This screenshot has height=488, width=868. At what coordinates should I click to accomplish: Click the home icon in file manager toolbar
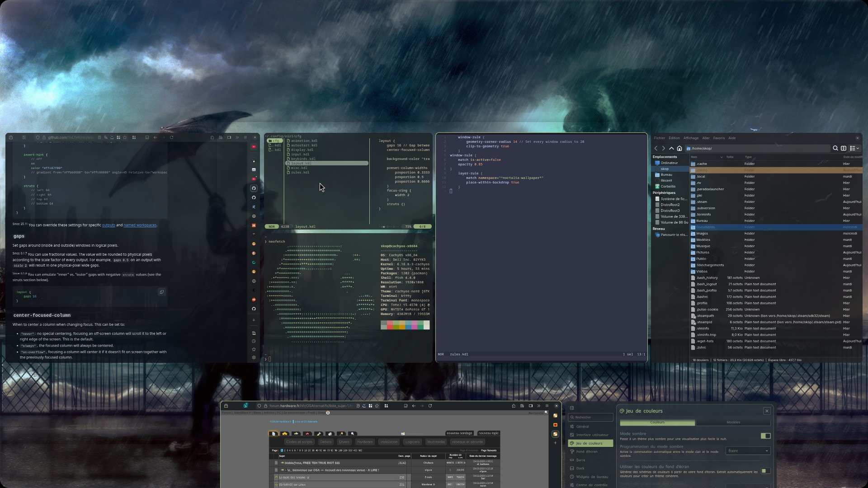[679, 148]
